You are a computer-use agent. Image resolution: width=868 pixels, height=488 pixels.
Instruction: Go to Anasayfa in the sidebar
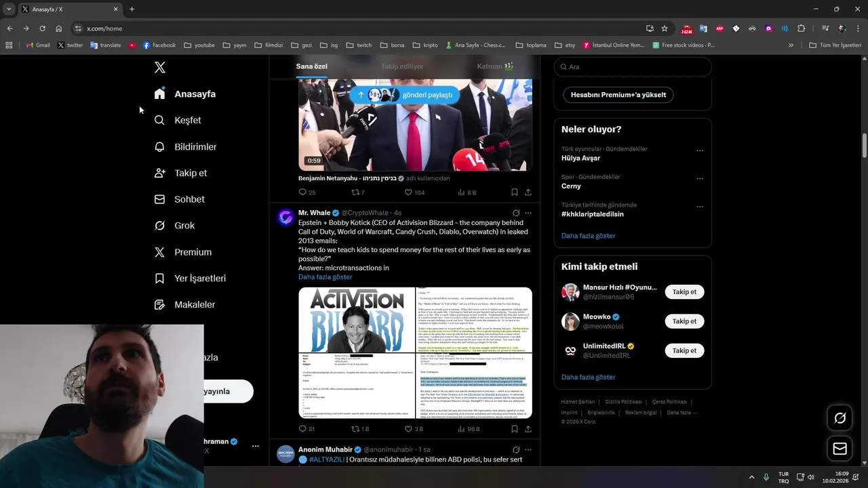coord(185,94)
